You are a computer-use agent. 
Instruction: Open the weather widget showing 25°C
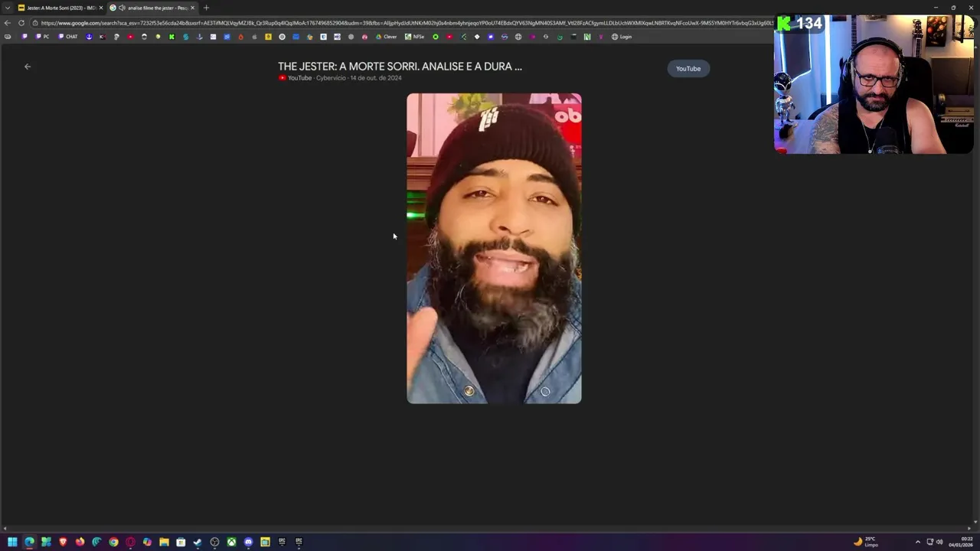point(866,542)
